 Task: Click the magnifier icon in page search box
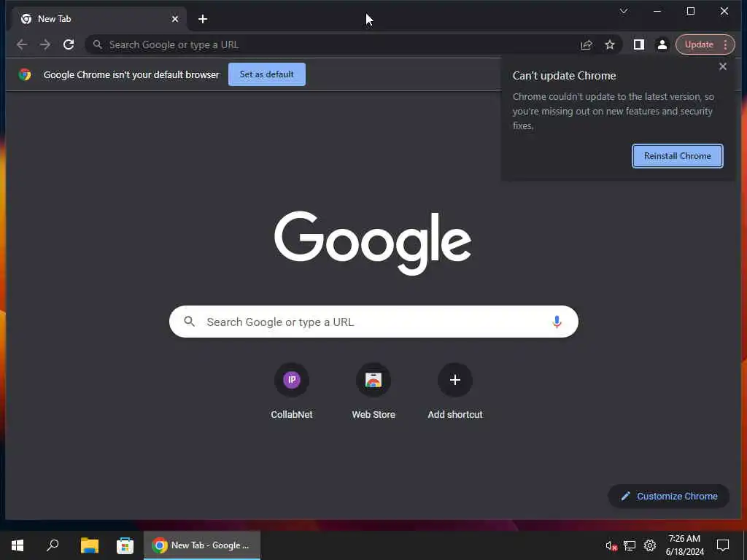point(190,322)
